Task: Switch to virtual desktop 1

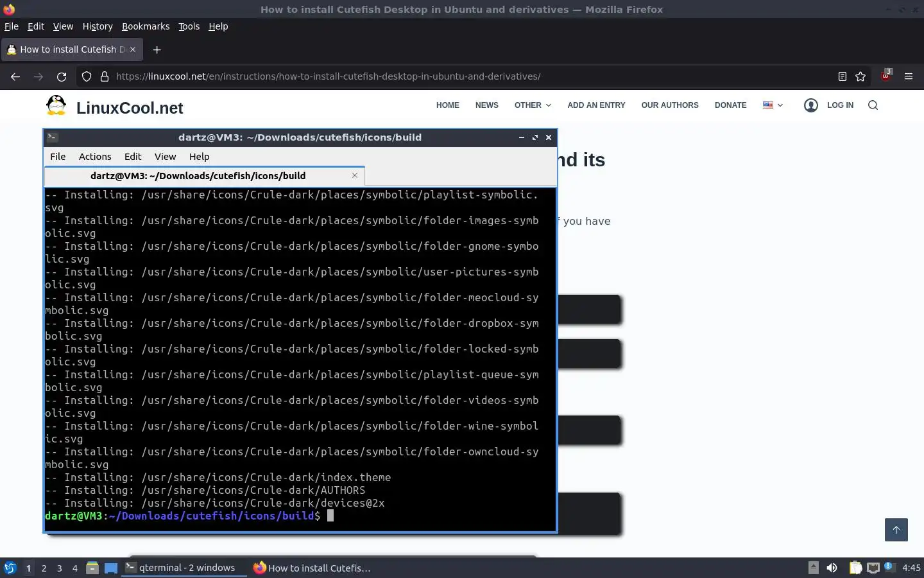Action: [x=28, y=568]
